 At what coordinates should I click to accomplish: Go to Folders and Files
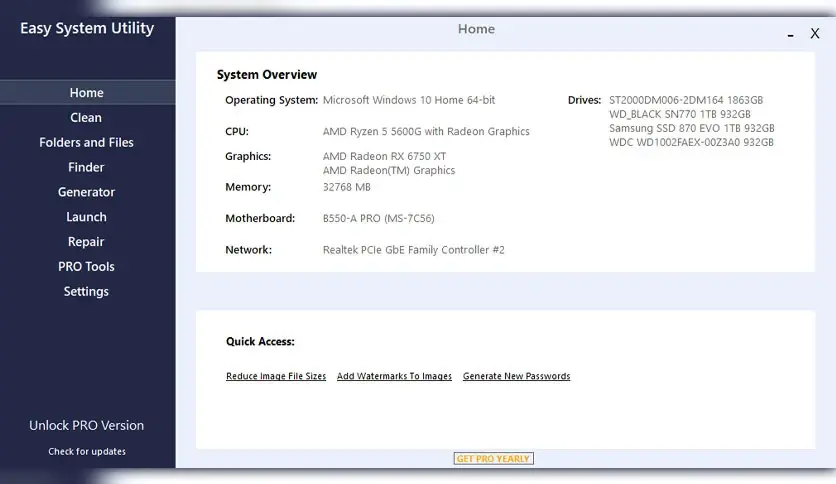coord(86,142)
